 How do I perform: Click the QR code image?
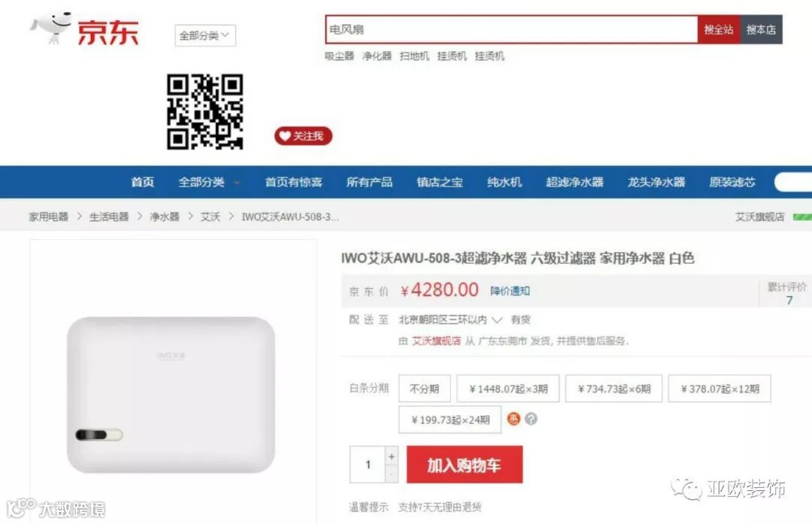pyautogui.click(x=205, y=112)
